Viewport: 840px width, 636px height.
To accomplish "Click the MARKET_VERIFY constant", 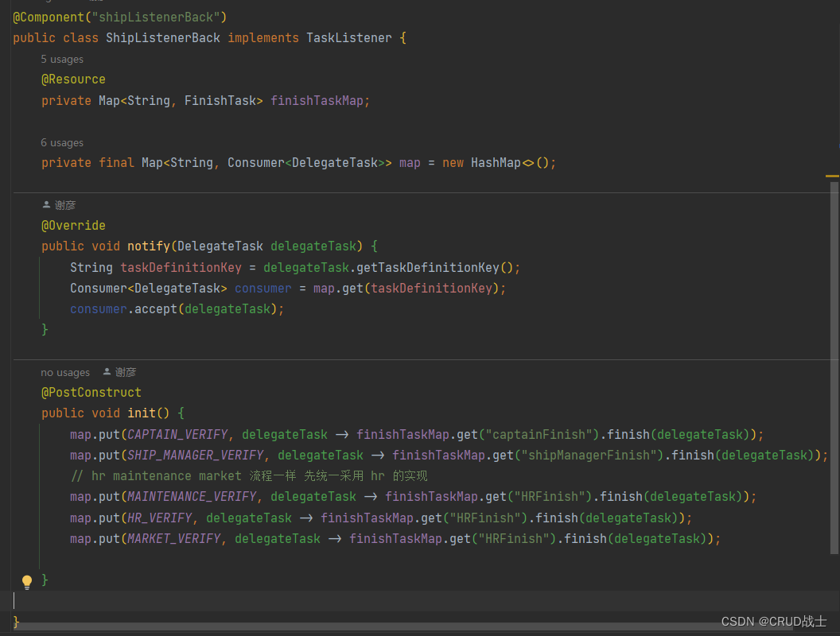I will tap(174, 538).
